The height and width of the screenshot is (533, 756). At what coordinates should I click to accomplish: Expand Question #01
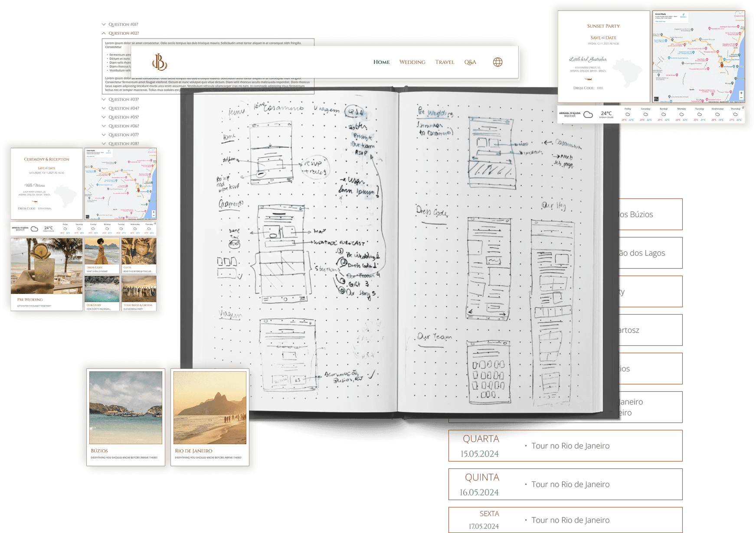(120, 25)
